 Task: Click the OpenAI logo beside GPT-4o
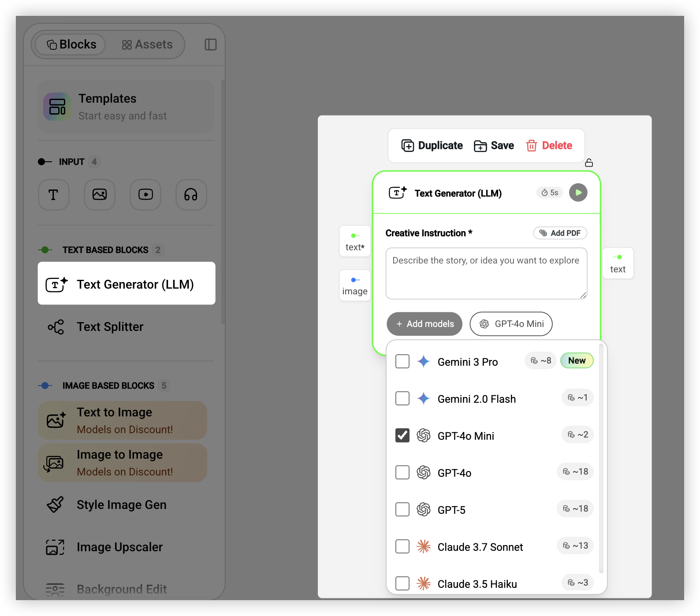[424, 472]
